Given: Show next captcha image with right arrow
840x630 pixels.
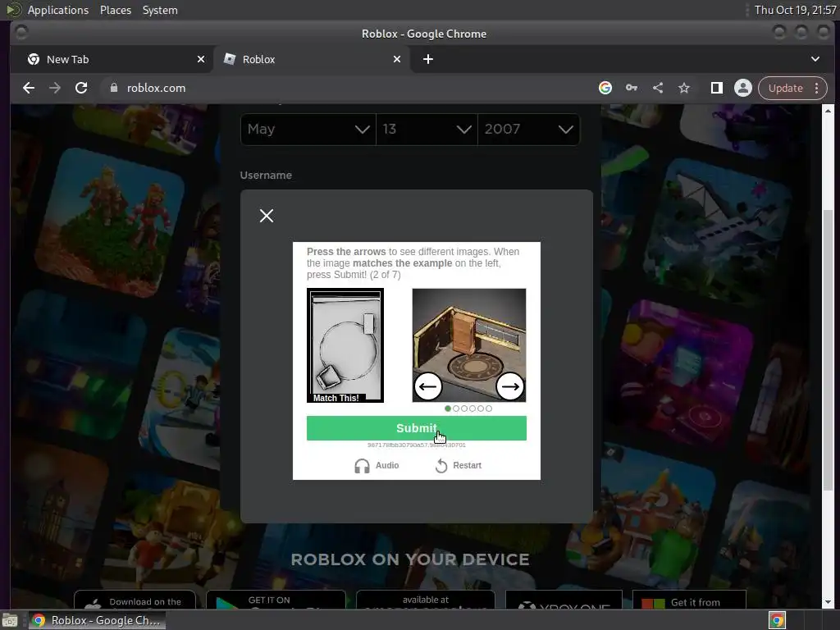Looking at the screenshot, I should (x=510, y=386).
